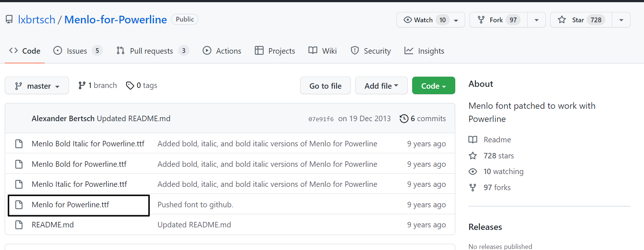Open the Wiki tab
This screenshot has width=644, height=250.
pyautogui.click(x=322, y=51)
